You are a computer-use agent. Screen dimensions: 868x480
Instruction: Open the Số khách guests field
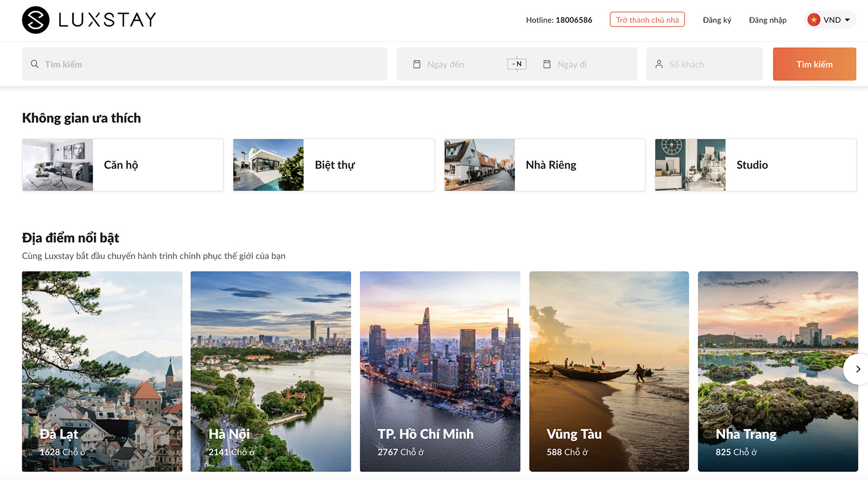tap(704, 64)
